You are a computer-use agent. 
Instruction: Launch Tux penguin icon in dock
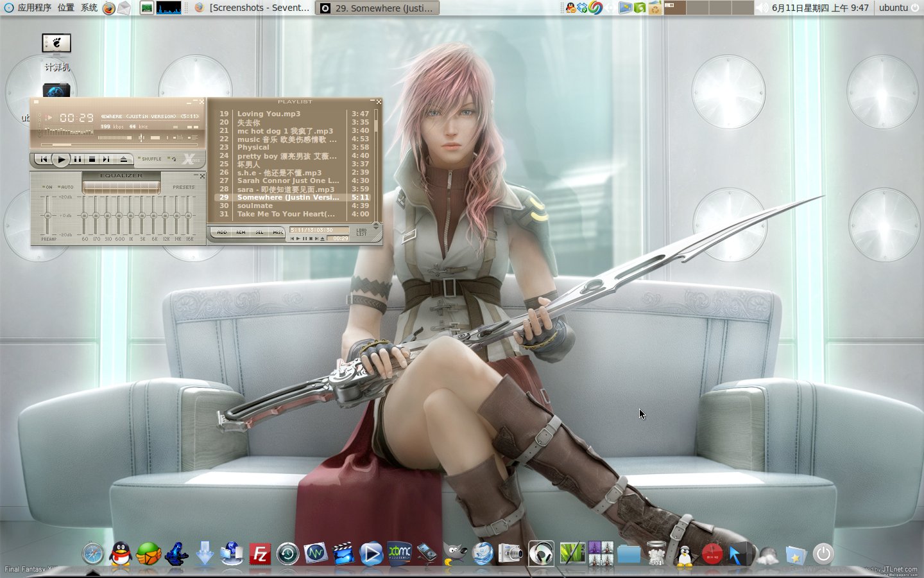tap(685, 555)
